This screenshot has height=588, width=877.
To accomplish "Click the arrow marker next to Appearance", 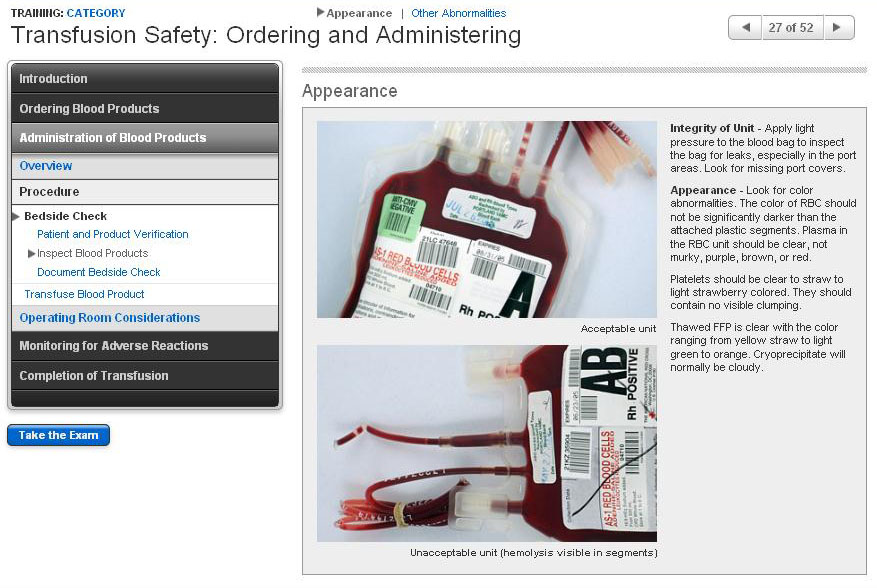I will (x=320, y=12).
